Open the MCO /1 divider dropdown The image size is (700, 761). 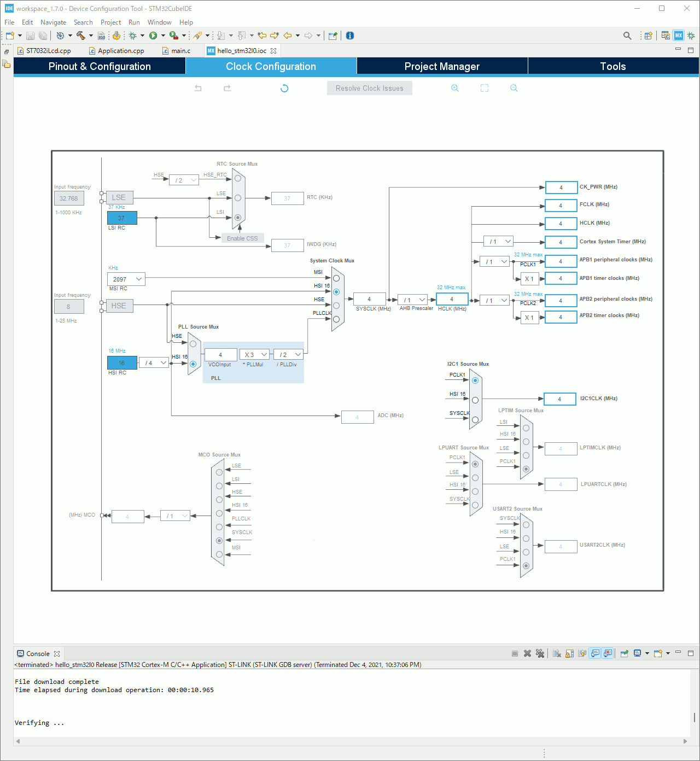click(176, 516)
